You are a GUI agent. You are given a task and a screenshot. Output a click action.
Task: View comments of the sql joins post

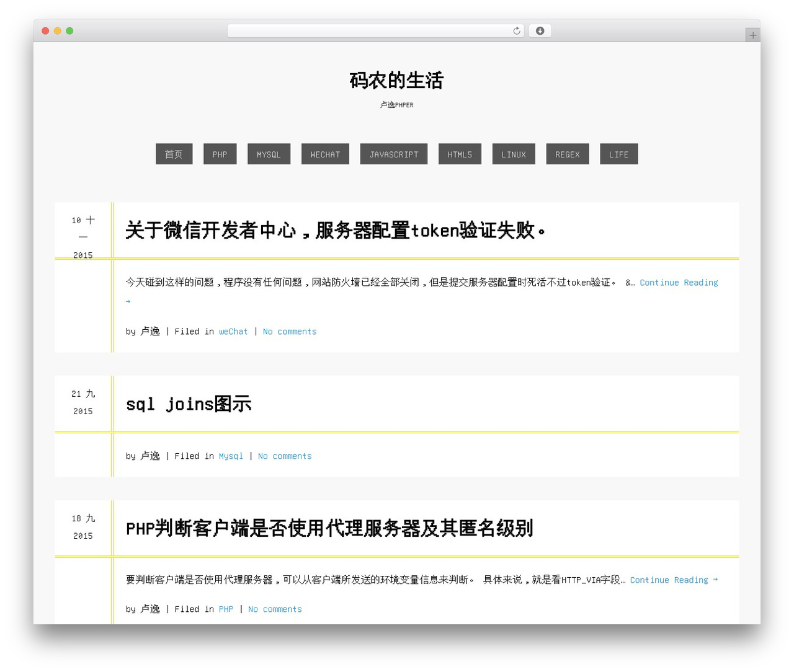285,456
